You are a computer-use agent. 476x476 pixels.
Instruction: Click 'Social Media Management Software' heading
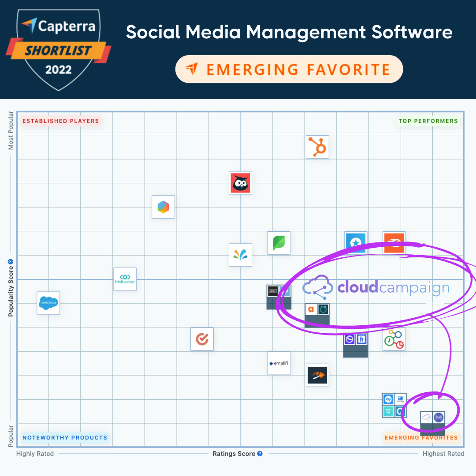(289, 32)
